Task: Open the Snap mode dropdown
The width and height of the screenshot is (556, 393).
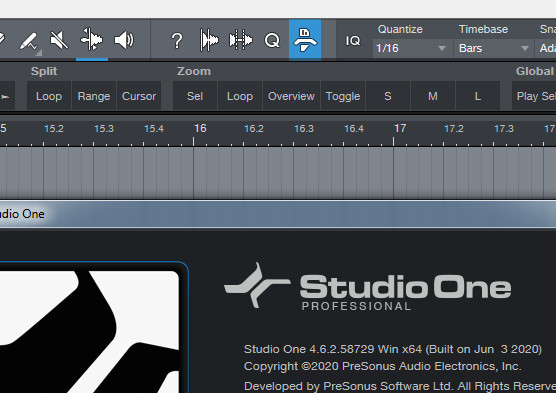Action: coord(546,48)
